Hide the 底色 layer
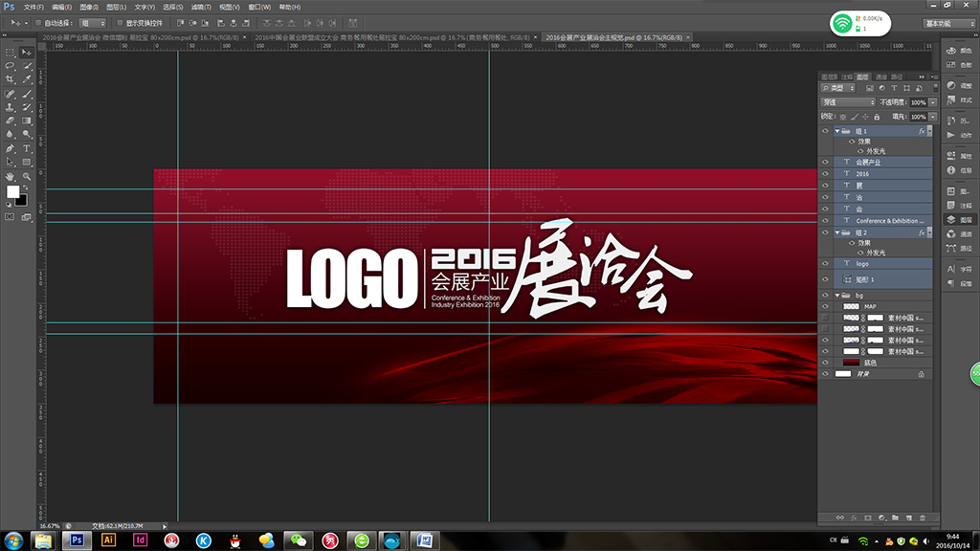Screen dimensions: 980x551 coord(825,363)
